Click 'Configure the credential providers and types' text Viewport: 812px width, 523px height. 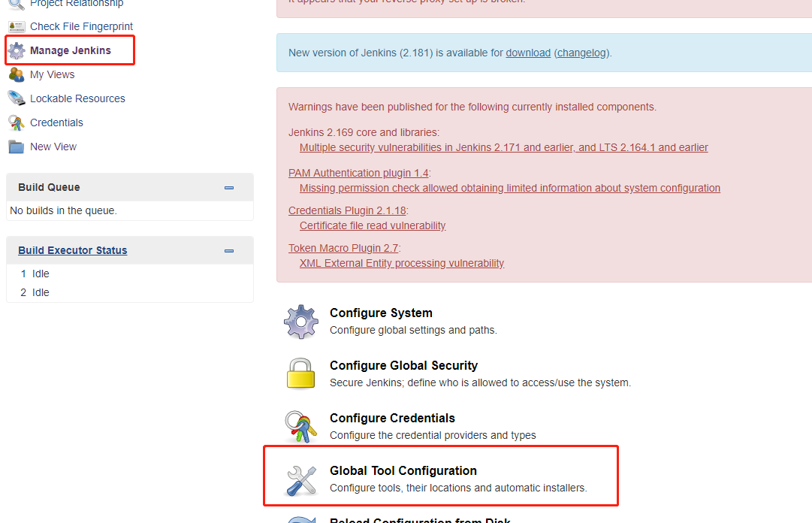pyautogui.click(x=433, y=436)
